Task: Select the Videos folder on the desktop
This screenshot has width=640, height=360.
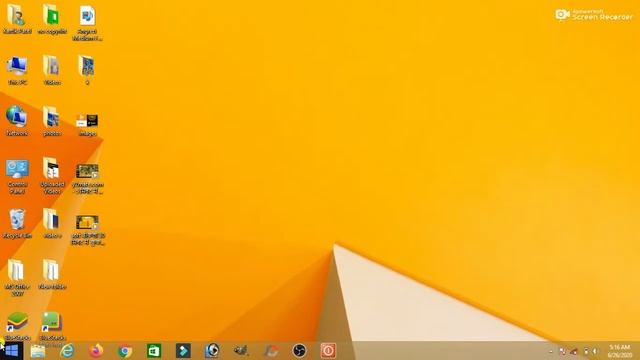Action: tap(52, 71)
